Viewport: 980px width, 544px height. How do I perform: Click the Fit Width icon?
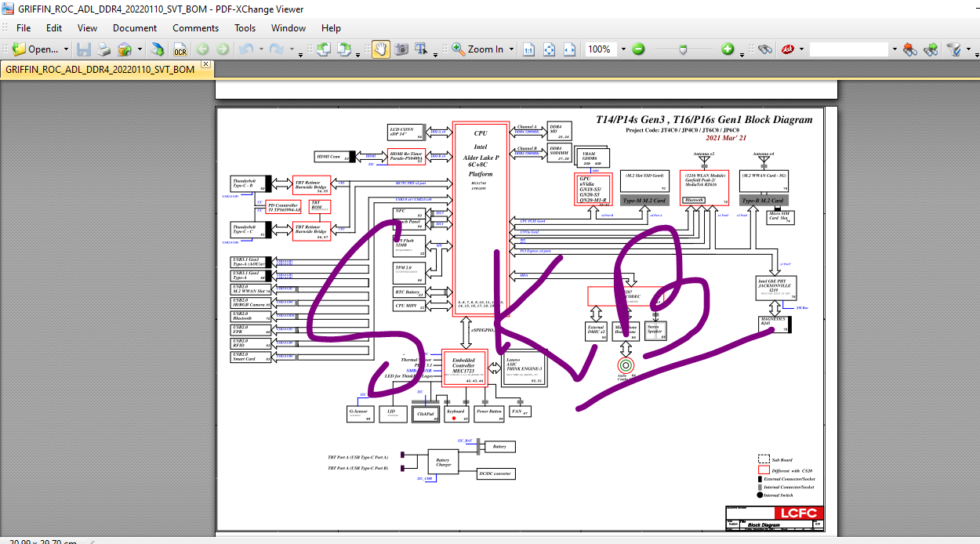point(570,49)
